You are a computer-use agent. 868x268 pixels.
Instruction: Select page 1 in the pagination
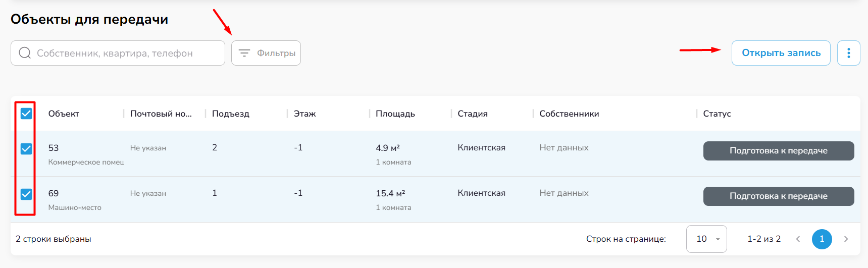coord(822,239)
